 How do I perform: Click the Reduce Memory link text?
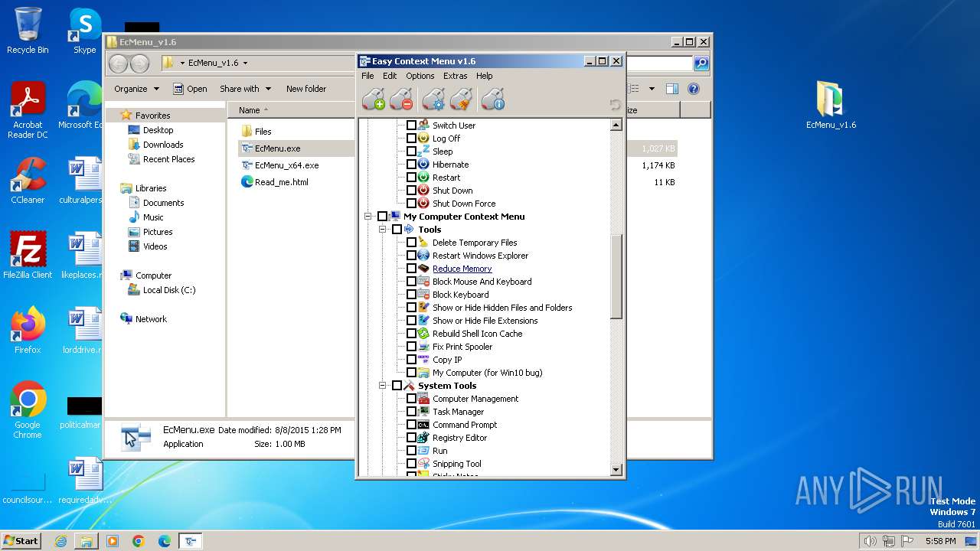coord(462,269)
